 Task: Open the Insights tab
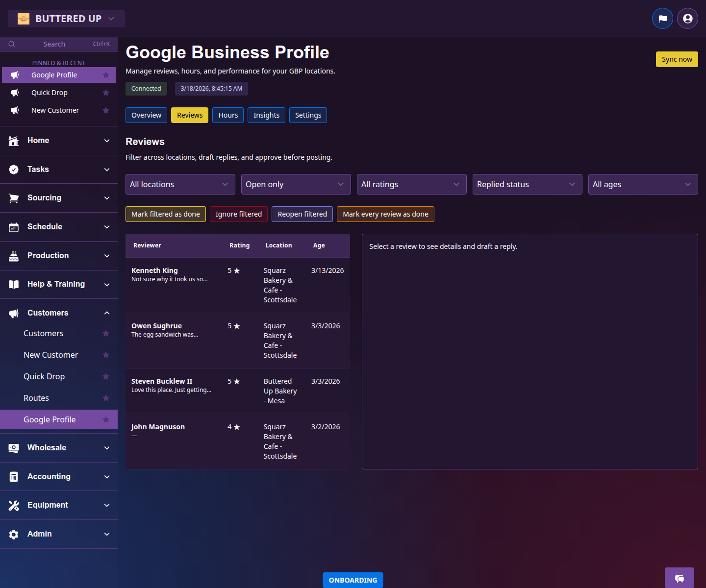266,115
